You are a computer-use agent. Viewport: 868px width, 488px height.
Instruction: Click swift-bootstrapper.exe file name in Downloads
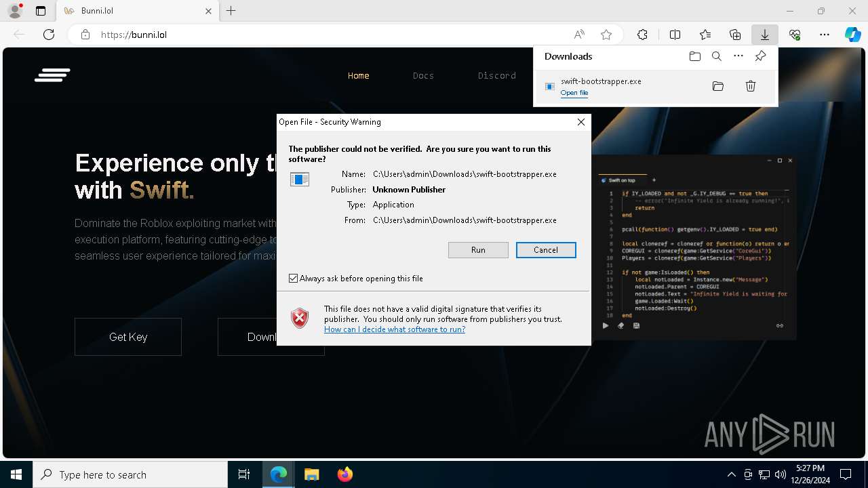(x=601, y=81)
